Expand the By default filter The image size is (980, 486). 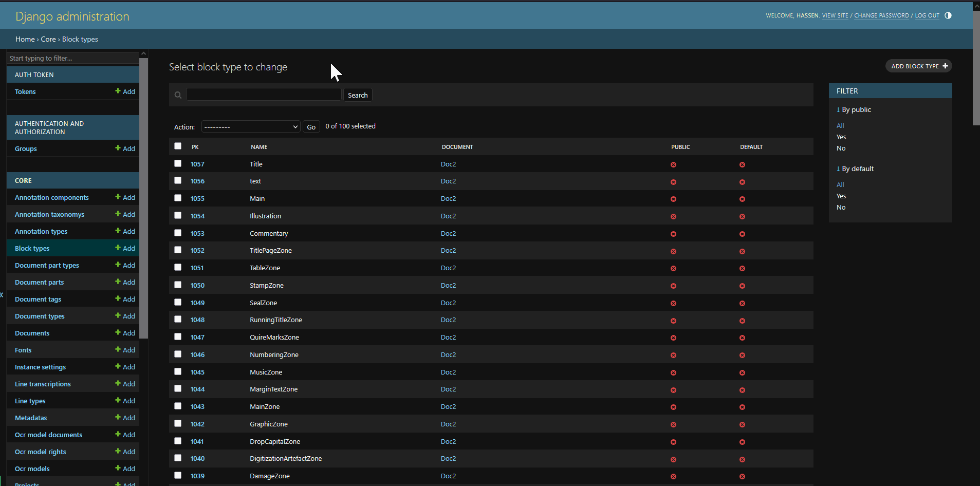tap(855, 169)
